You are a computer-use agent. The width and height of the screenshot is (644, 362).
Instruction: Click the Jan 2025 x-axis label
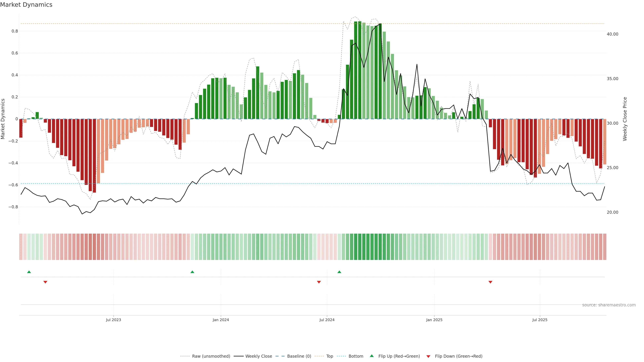coord(434,320)
